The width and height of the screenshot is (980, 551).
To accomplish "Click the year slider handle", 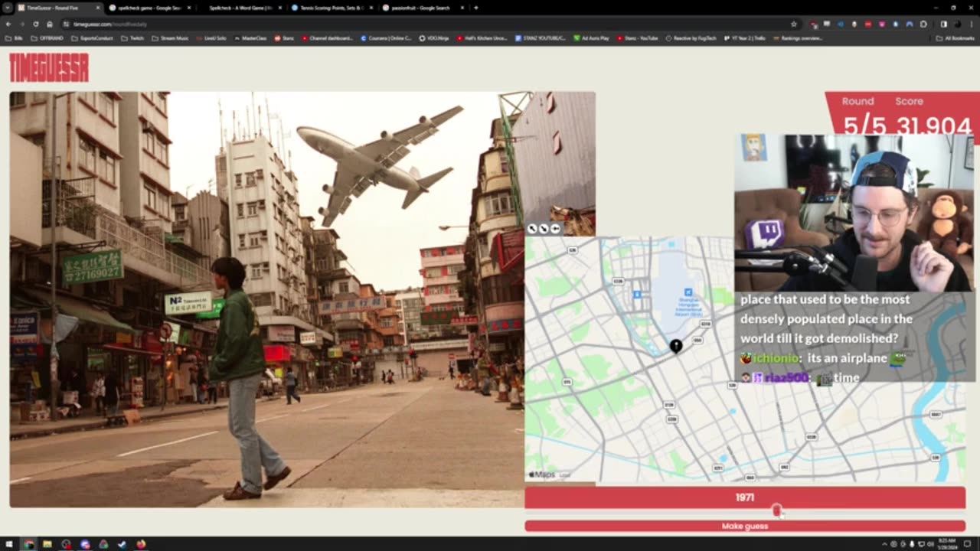I will pyautogui.click(x=776, y=510).
